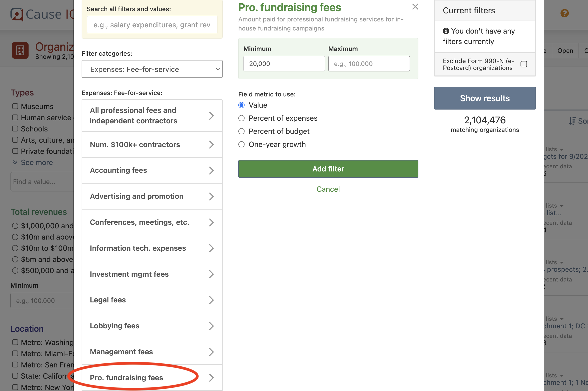
Task: Select the Pro. fundraising fees option
Action: point(127,377)
